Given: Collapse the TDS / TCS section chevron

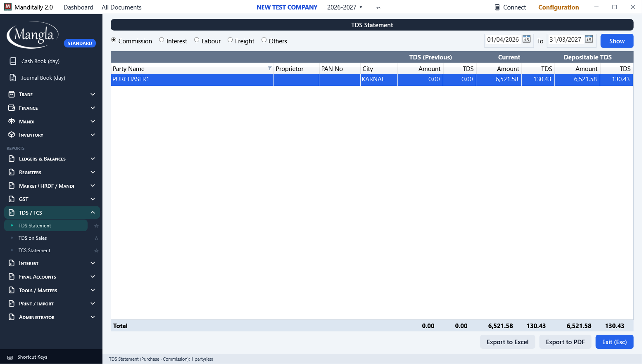Looking at the screenshot, I should [93, 213].
